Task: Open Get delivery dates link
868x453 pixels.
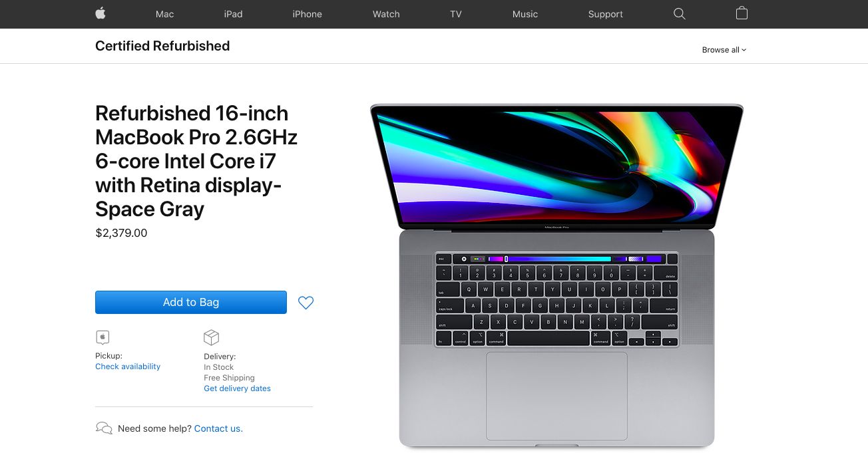Action: (237, 388)
